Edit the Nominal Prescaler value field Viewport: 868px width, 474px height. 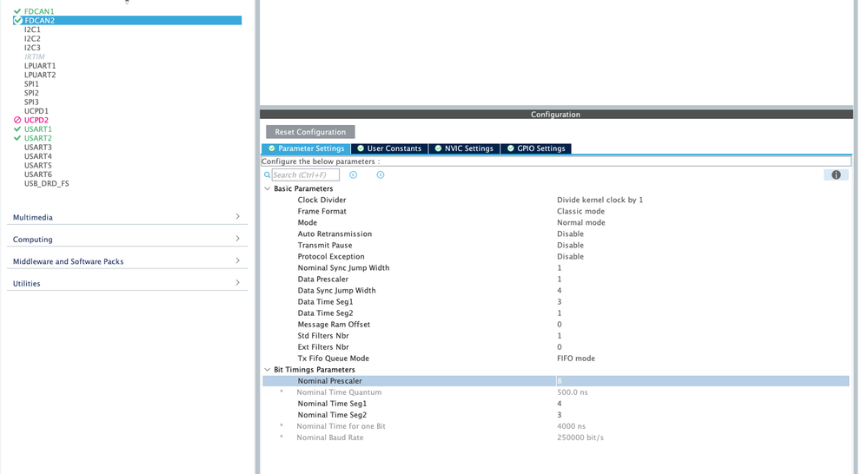pyautogui.click(x=702, y=381)
